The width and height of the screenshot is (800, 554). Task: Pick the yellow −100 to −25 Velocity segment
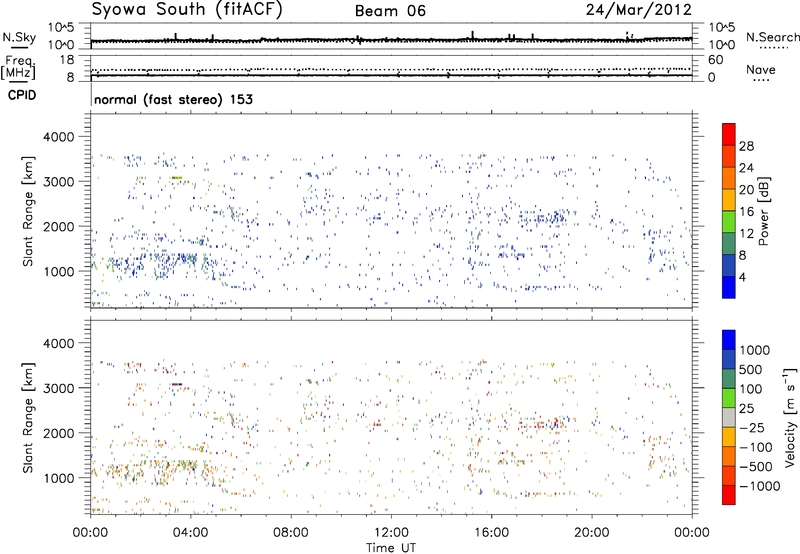tap(729, 436)
